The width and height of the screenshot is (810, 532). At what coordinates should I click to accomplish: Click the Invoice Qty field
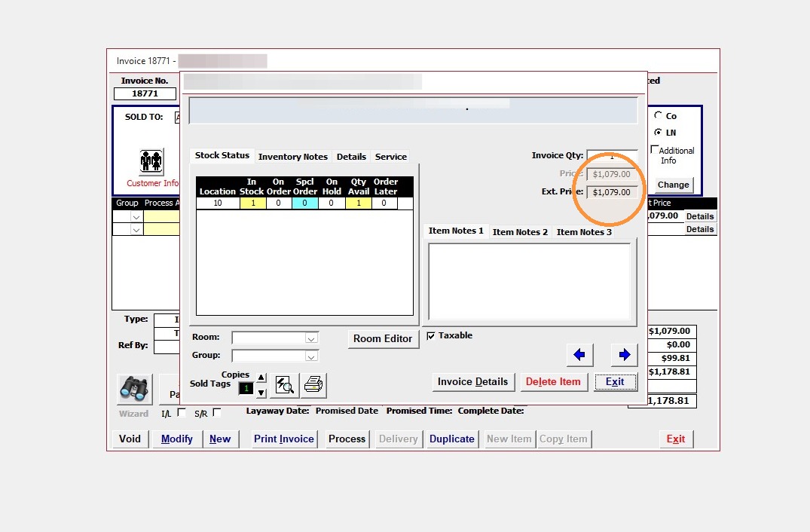point(612,155)
